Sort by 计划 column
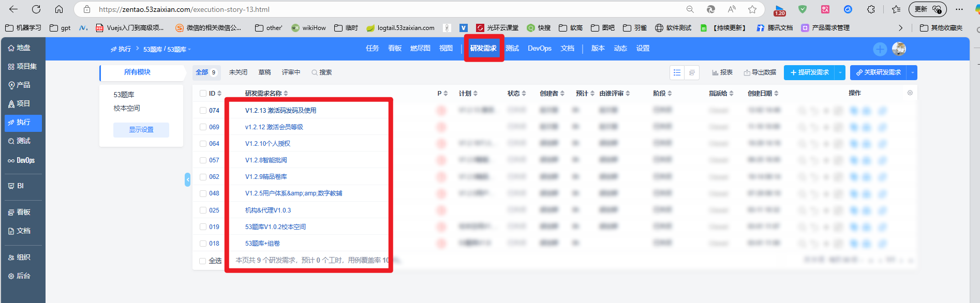 468,94
